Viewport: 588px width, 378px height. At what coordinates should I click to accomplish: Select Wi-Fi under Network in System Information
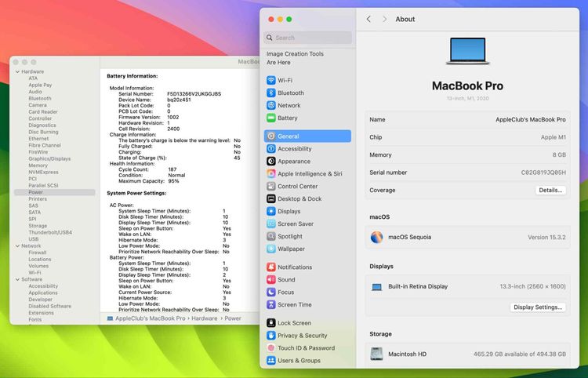34,273
